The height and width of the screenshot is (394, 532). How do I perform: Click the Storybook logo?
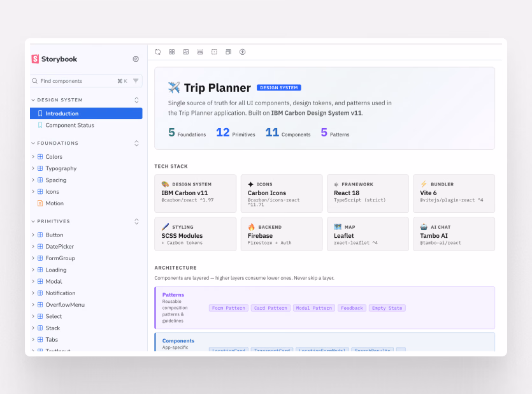[x=54, y=59]
